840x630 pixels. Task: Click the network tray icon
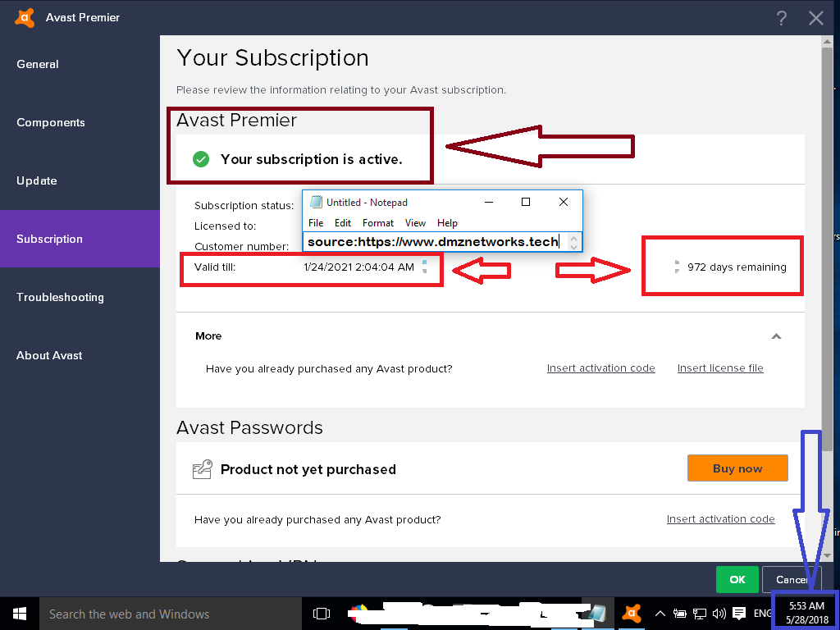click(x=699, y=614)
